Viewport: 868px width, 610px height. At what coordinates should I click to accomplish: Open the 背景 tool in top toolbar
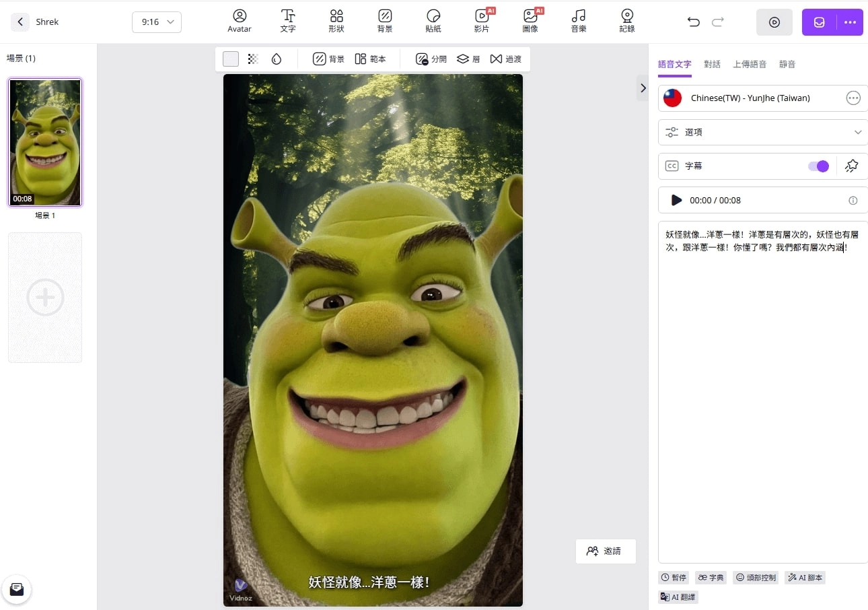pos(385,21)
